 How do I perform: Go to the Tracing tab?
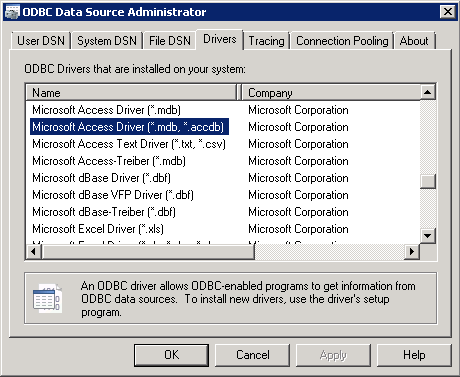point(266,41)
